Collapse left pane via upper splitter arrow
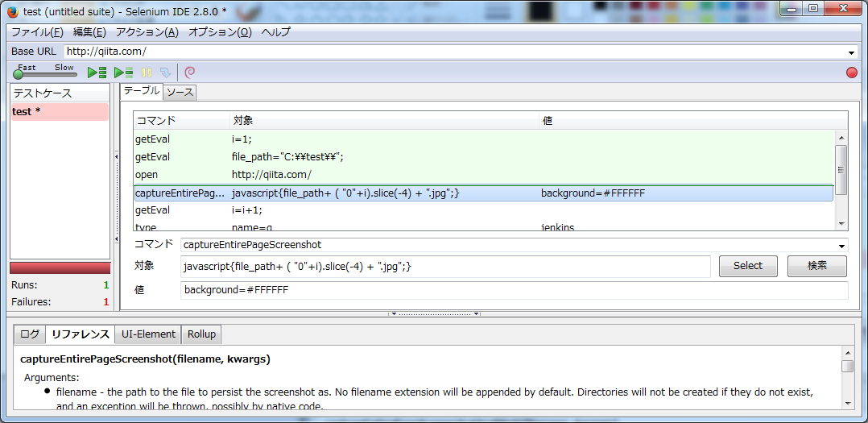The image size is (868, 423). [x=116, y=156]
